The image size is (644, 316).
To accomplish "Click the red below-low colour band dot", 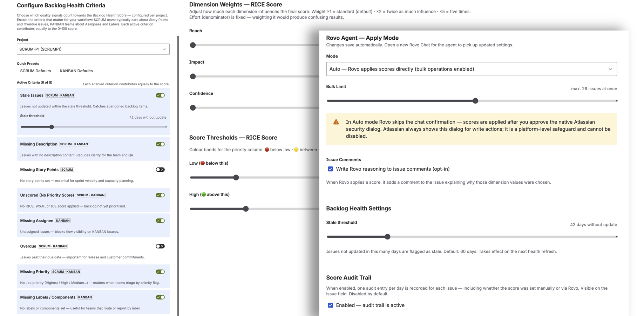I will [x=267, y=149].
